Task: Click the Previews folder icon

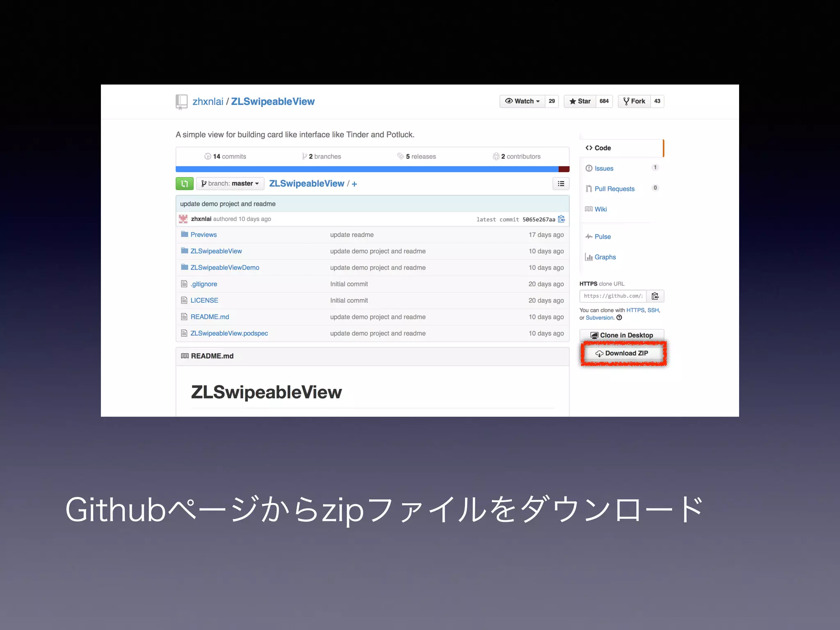Action: click(185, 234)
